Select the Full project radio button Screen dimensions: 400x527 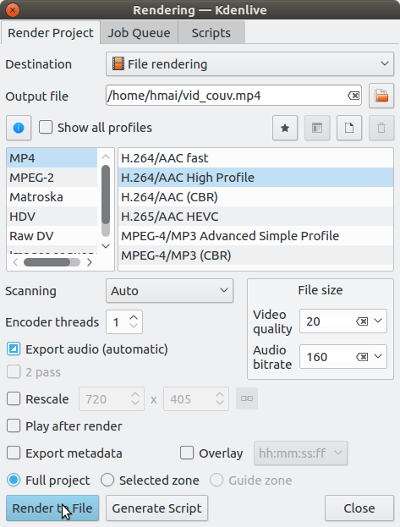coord(14,480)
